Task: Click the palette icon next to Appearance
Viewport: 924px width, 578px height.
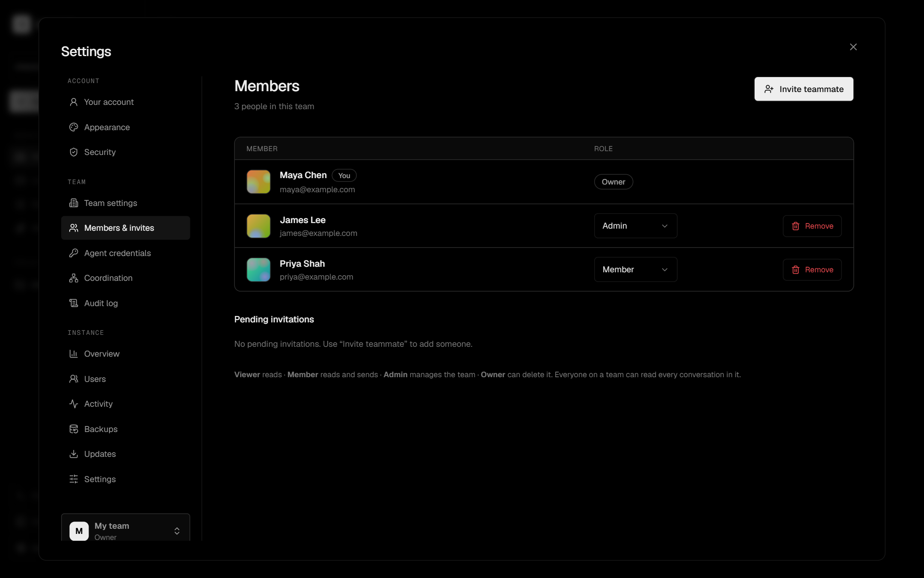Action: pos(74,127)
